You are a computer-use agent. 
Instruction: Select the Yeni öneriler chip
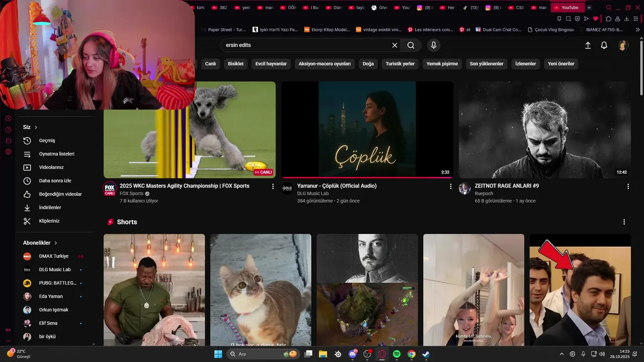(561, 64)
